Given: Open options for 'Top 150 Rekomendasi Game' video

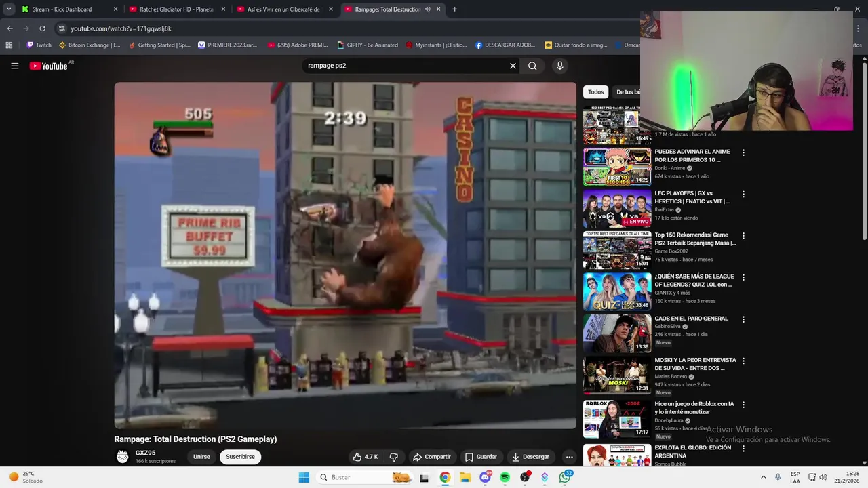Looking at the screenshot, I should pyautogui.click(x=743, y=236).
